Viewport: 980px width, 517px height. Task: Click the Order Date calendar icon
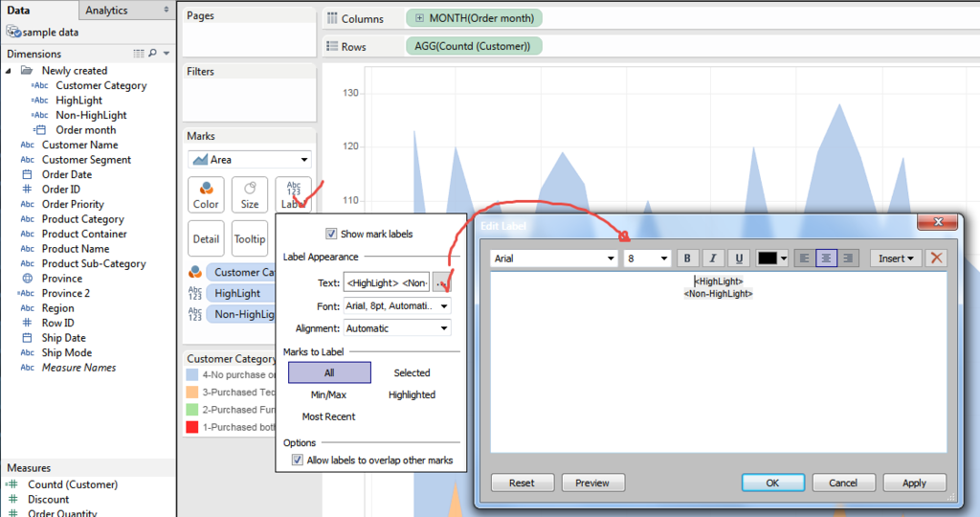28,174
